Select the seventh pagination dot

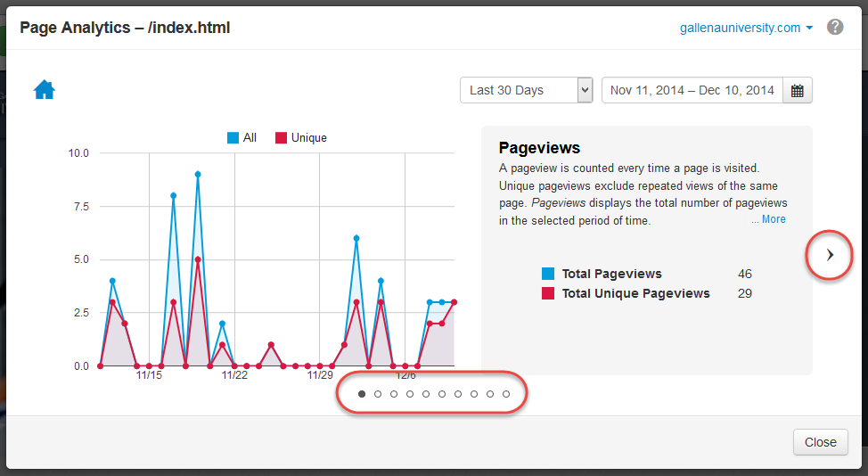click(x=458, y=394)
